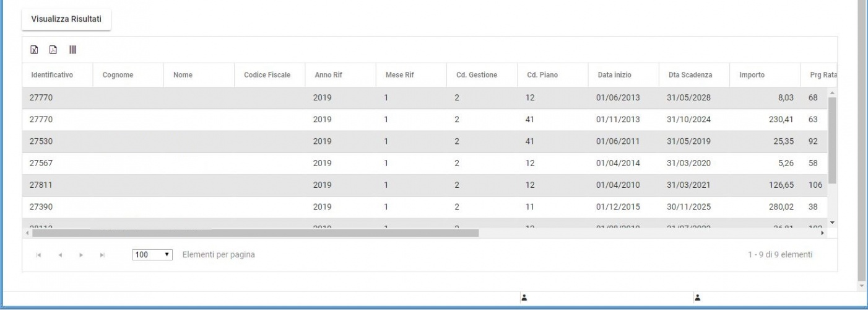Click Prg Rata value 92
868x310 pixels.
pos(814,141)
